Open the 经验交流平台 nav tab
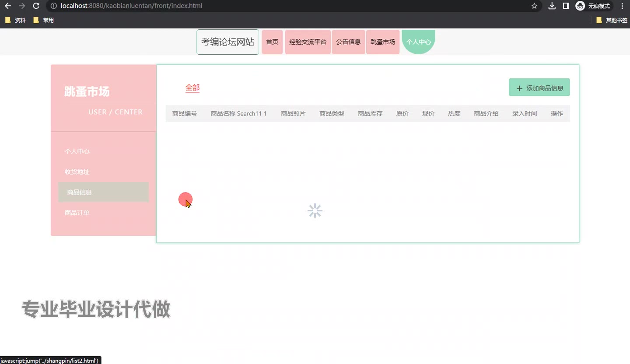 coord(308,42)
